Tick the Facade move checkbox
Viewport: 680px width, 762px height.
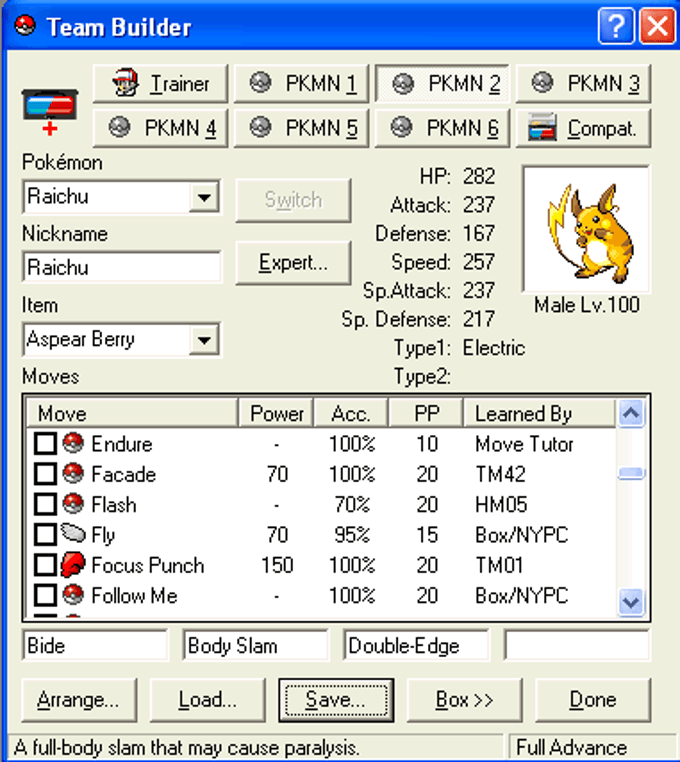point(45,474)
